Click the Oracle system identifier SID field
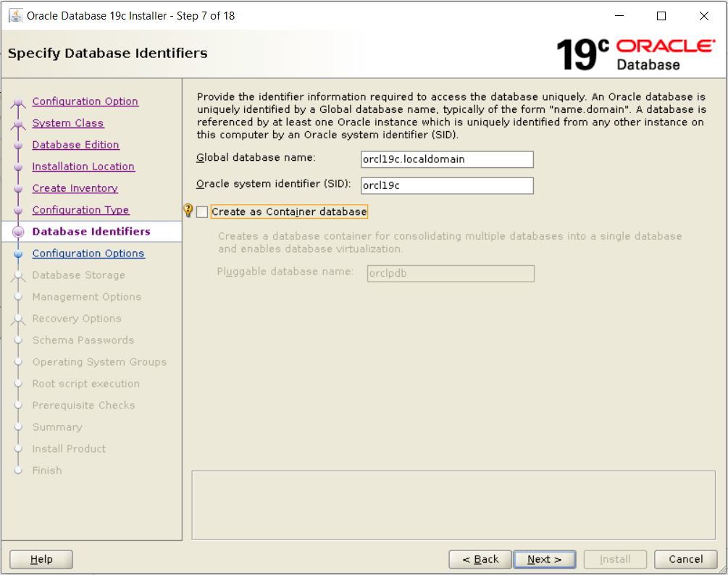Screen dimensions: 728x575 coord(447,185)
